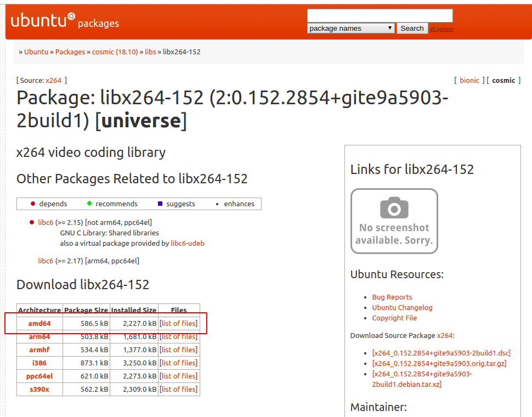
Task: Open the all options link
Action: (442, 29)
